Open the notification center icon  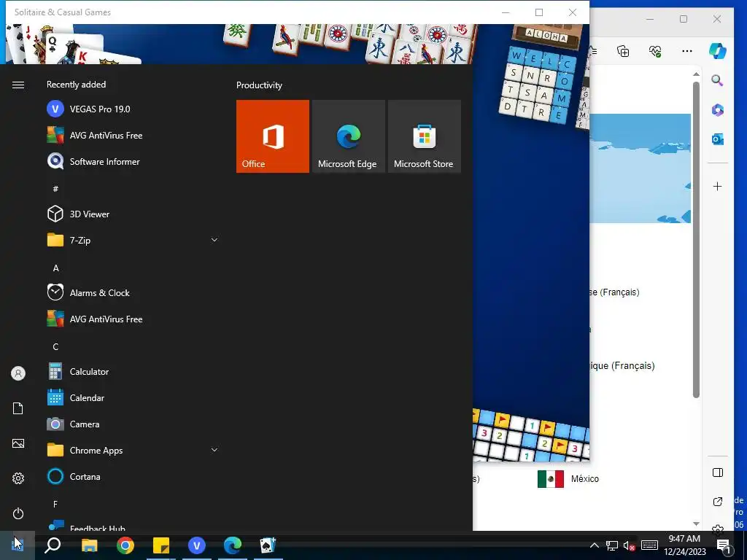[724, 546]
